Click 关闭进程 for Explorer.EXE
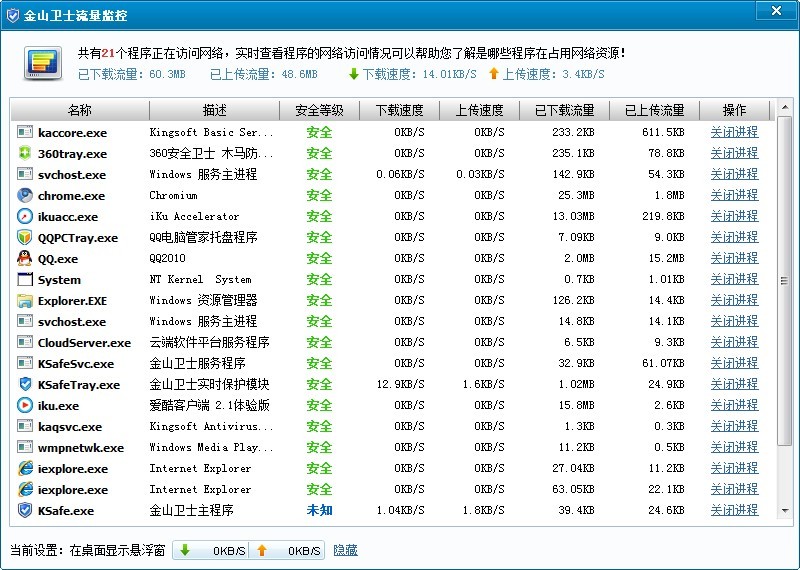Screen dimensions: 800x570 coord(735,300)
